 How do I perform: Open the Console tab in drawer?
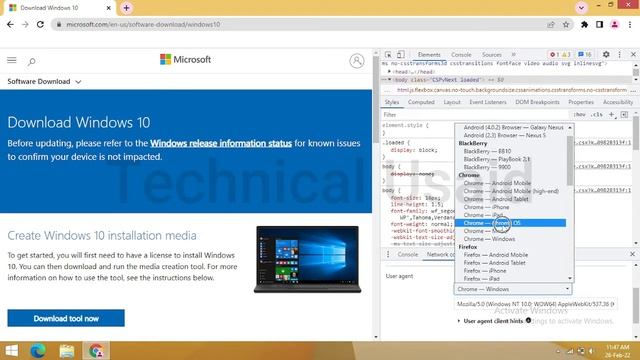(408, 254)
